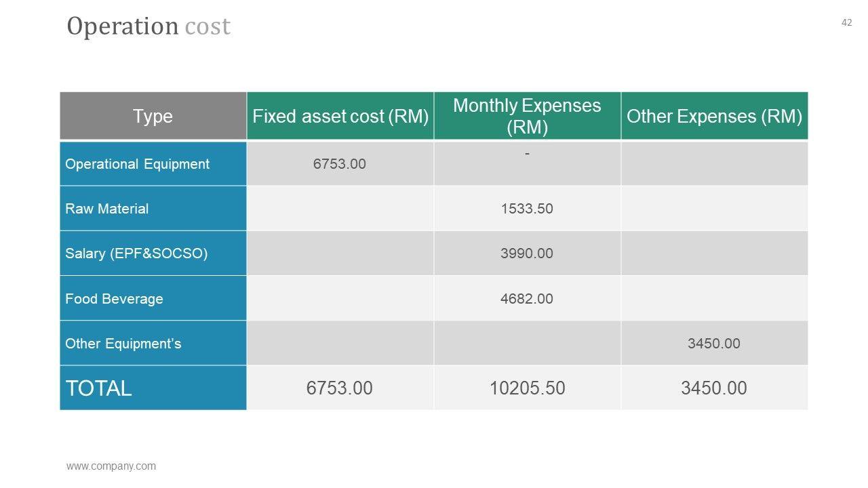Click the 'Salary (EPF&SOCSO)' row label

[136, 253]
